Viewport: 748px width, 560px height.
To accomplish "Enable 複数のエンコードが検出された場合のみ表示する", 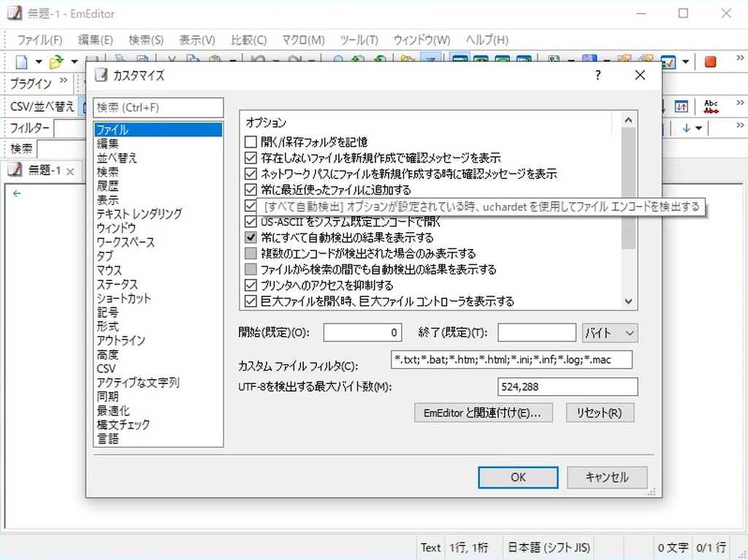I will click(251, 252).
